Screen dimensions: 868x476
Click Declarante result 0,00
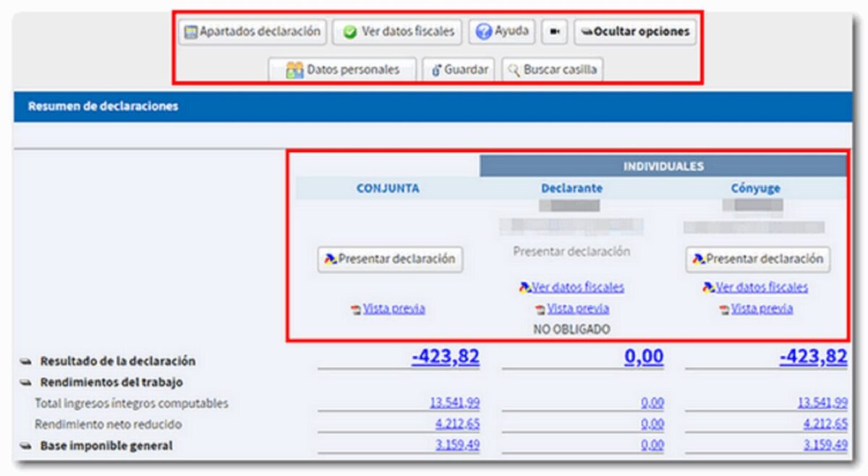pyautogui.click(x=644, y=357)
